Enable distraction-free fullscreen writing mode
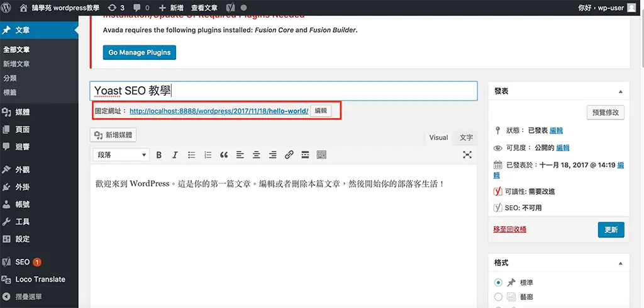 (467, 154)
